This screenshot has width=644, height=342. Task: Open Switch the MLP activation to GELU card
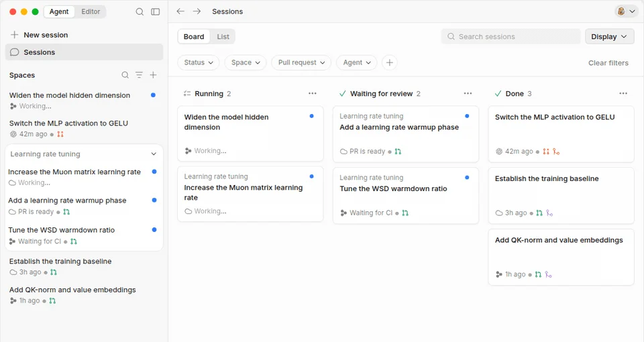tap(561, 134)
